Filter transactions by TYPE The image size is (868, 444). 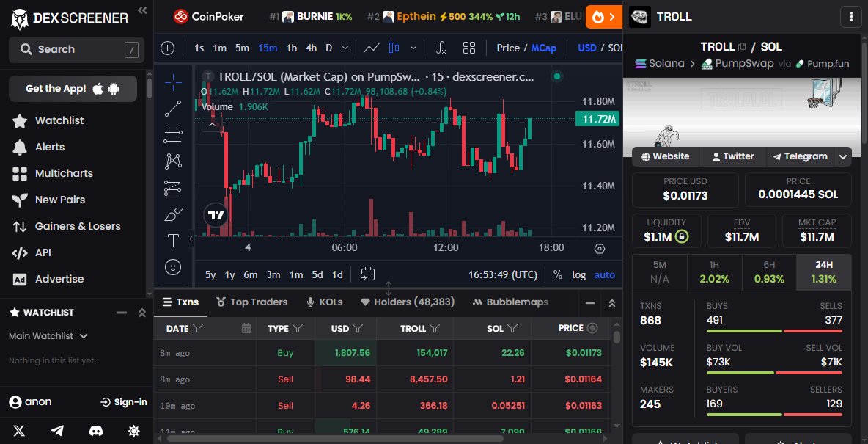click(298, 329)
